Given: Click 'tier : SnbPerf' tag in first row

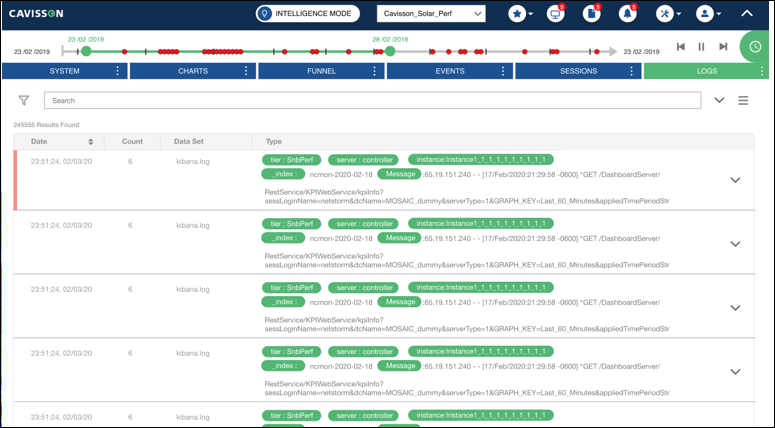Looking at the screenshot, I should tap(292, 160).
